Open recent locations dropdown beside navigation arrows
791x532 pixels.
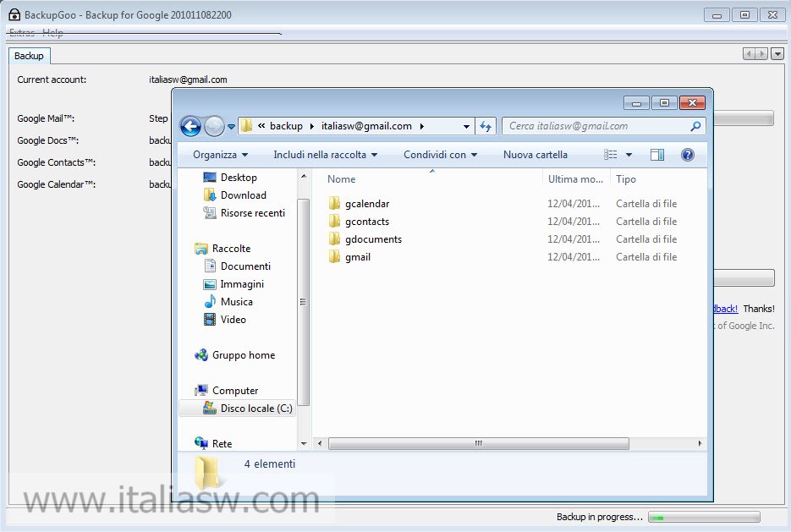coord(231,127)
